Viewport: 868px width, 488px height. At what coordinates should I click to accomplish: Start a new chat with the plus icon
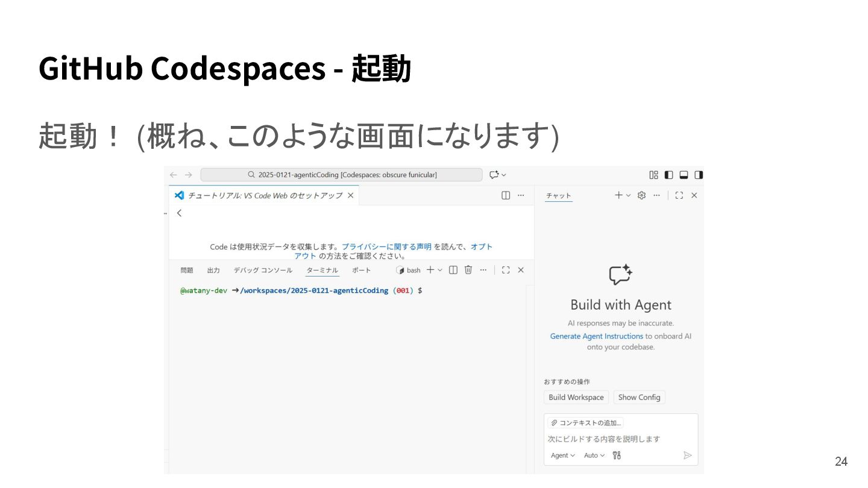(618, 195)
